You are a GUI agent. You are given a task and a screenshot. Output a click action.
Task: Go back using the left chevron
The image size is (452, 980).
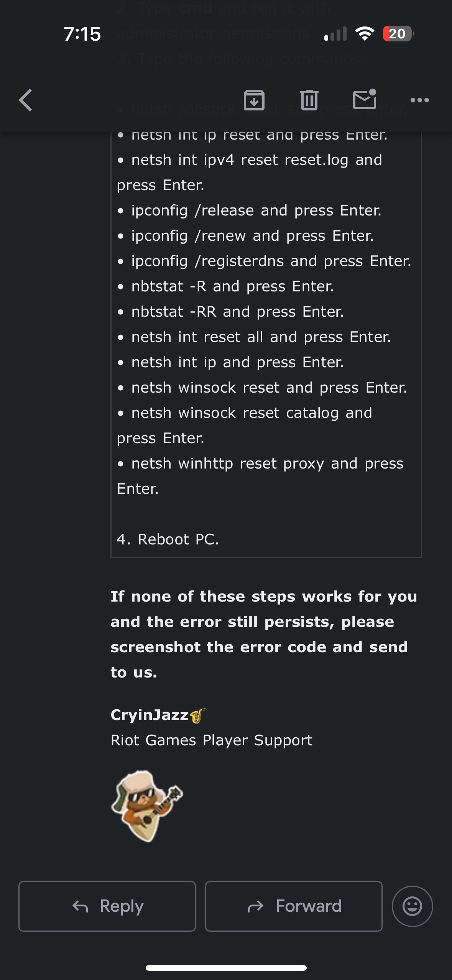pyautogui.click(x=25, y=100)
